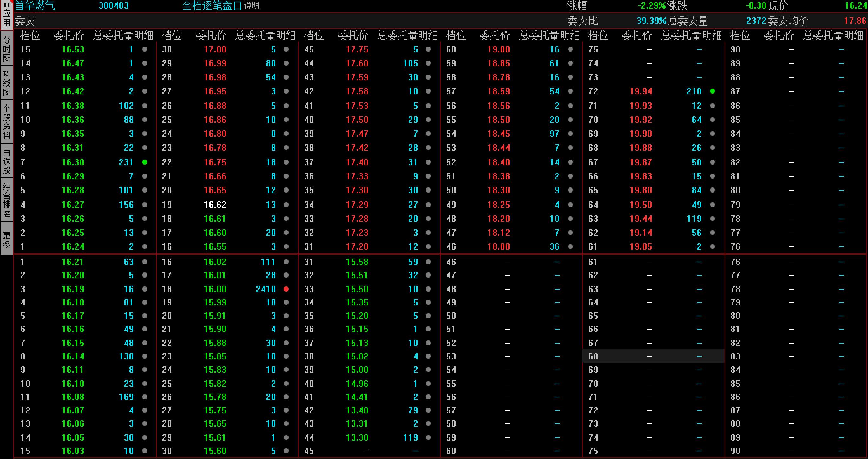Select the sell price 17.75 at level 45

pos(357,49)
